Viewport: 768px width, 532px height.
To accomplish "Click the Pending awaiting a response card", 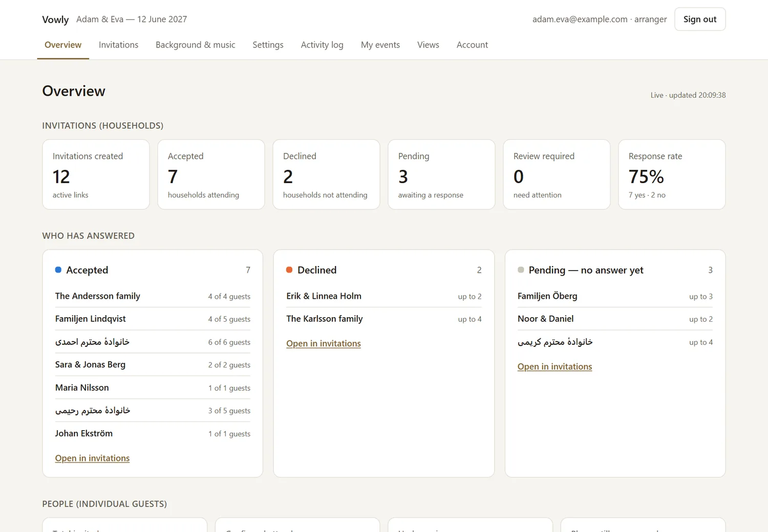I will pos(441,174).
